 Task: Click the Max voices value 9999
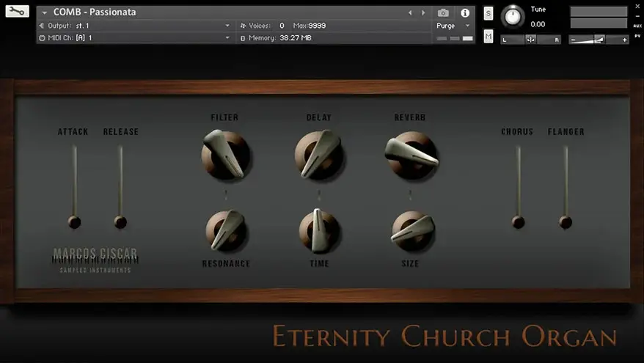(x=317, y=26)
